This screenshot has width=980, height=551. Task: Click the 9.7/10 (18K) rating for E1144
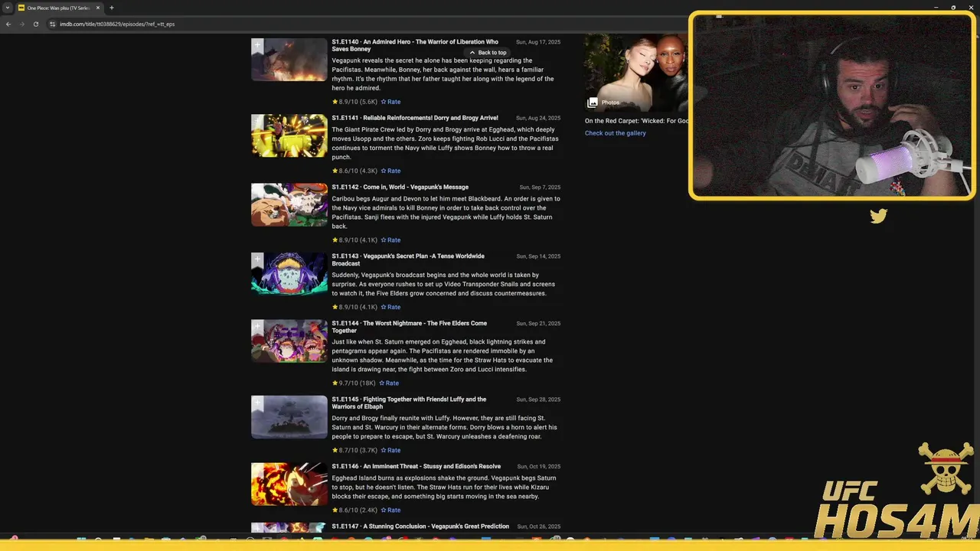click(354, 383)
